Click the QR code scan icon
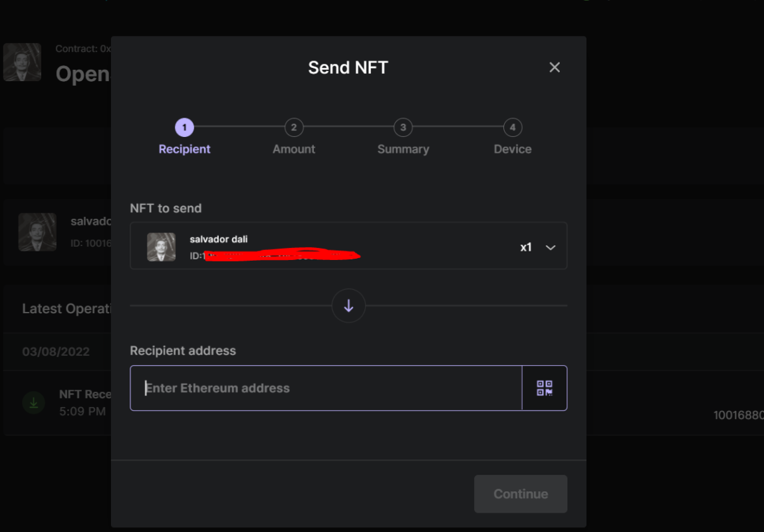 [545, 388]
